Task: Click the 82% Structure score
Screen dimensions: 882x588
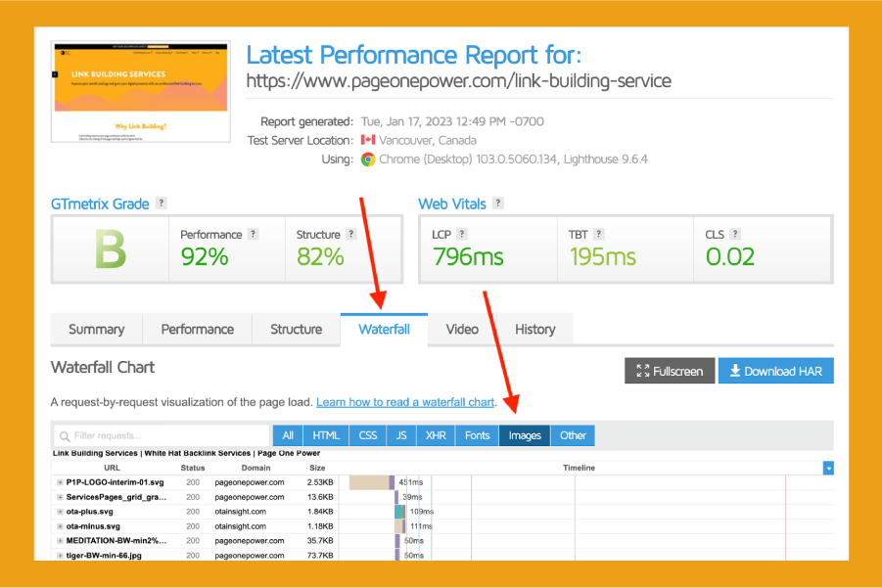Action: click(320, 257)
